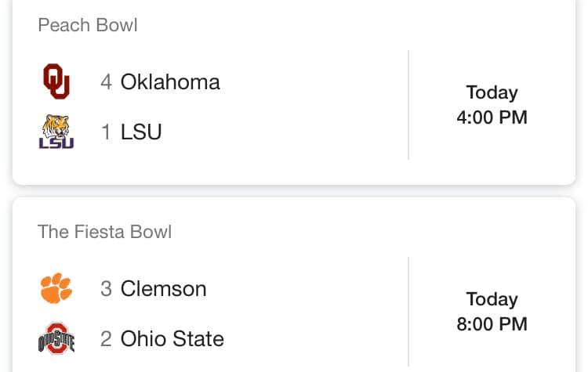
Task: Open the LSU team name link
Action: (x=141, y=132)
